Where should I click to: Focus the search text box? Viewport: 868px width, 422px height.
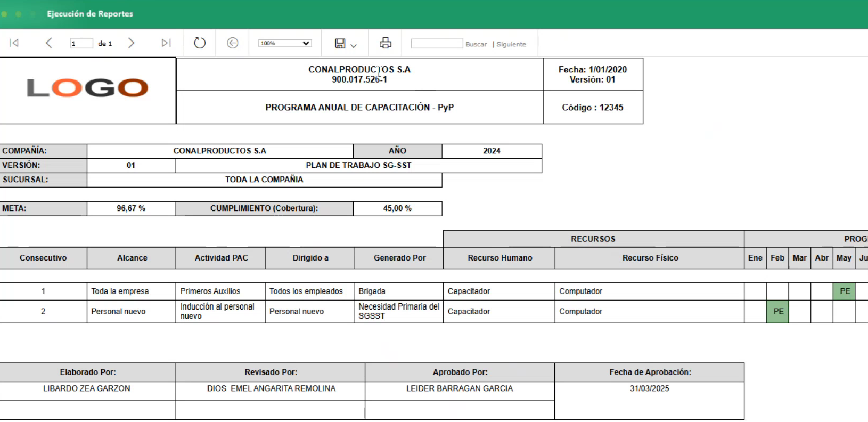[x=437, y=44]
